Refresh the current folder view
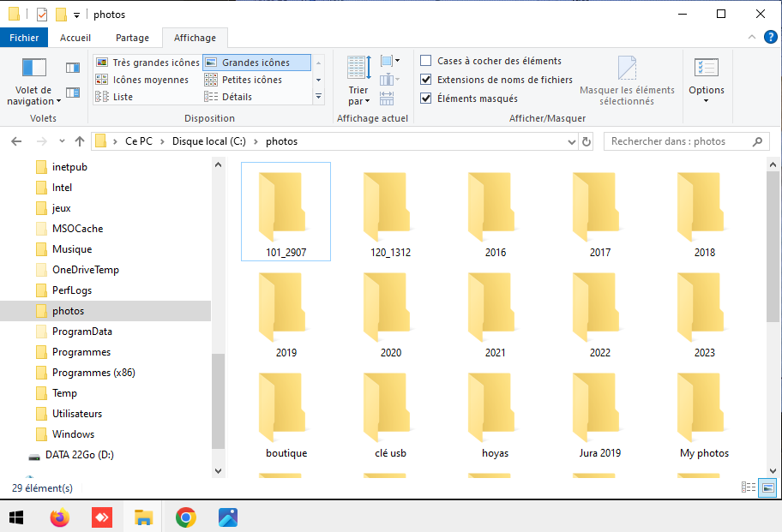Screen dimensions: 782x532 pyautogui.click(x=586, y=141)
